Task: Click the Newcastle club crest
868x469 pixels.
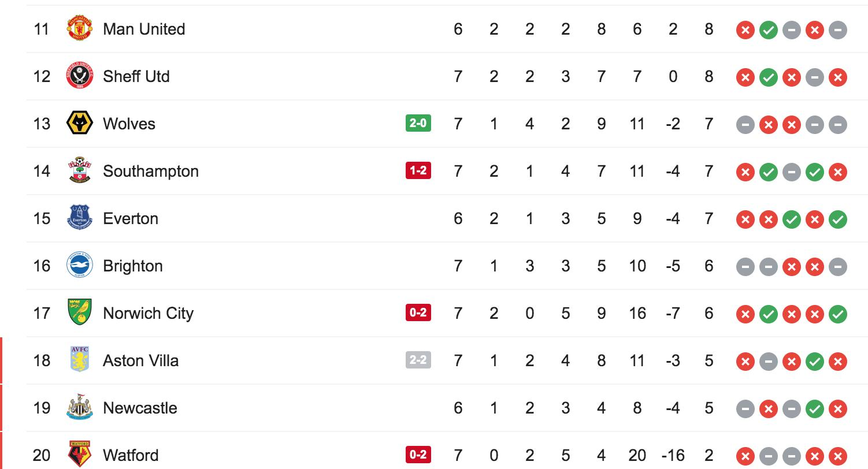Action: click(80, 408)
